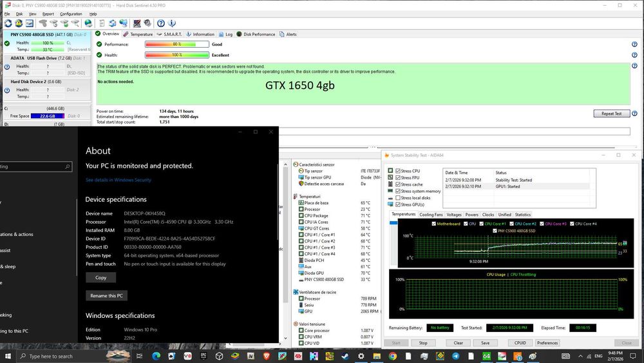Open Brave browser from taskbar
The width and height of the screenshot is (644, 363).
(x=267, y=356)
